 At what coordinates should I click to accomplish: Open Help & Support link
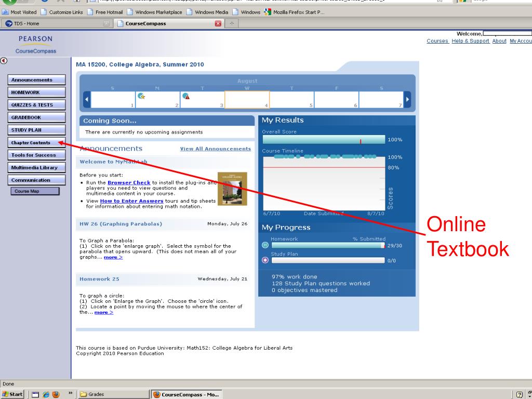pos(470,41)
